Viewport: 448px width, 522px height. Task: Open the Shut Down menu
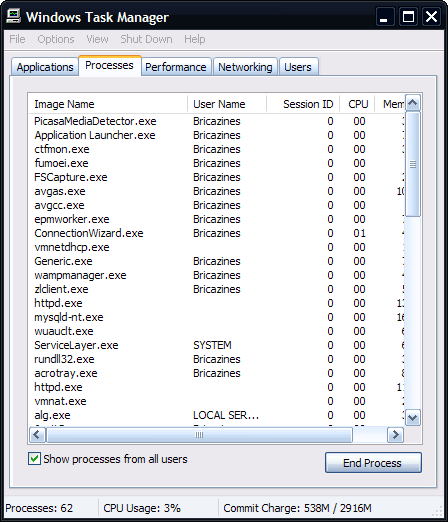146,39
